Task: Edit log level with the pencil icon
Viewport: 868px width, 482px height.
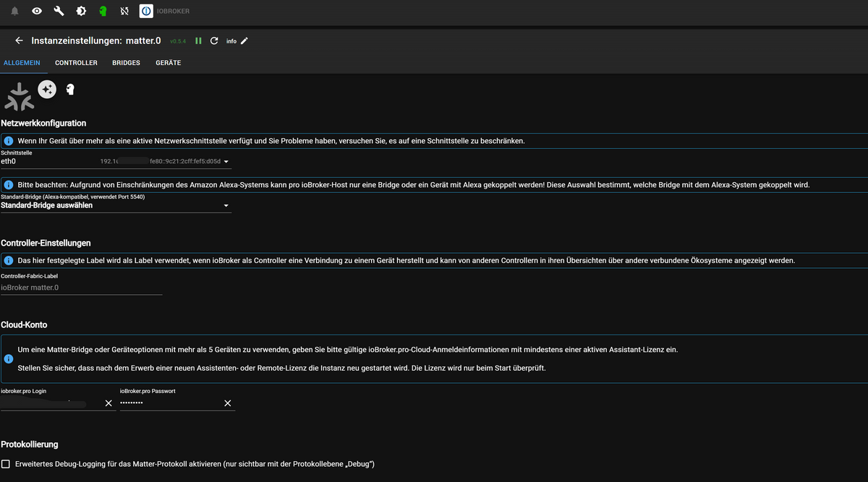Action: (244, 41)
